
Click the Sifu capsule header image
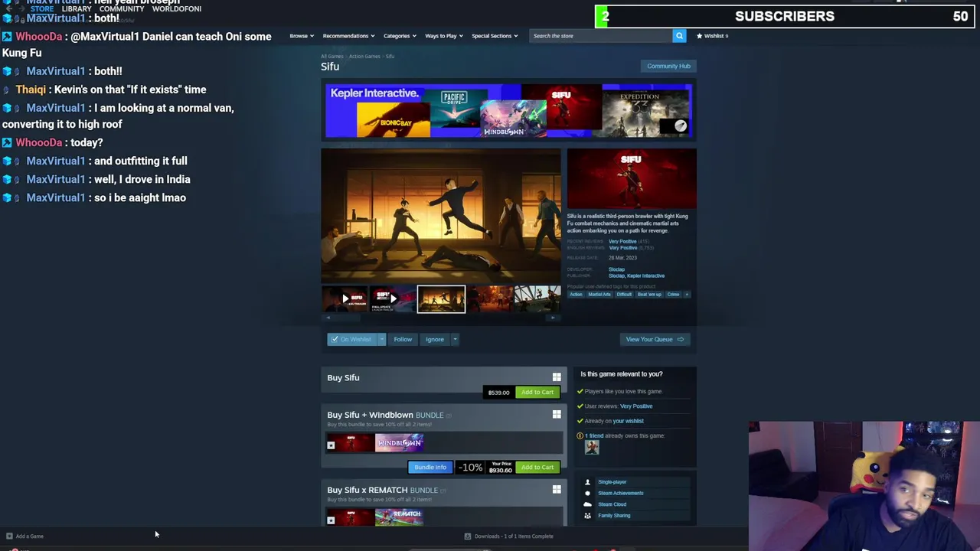click(x=632, y=178)
